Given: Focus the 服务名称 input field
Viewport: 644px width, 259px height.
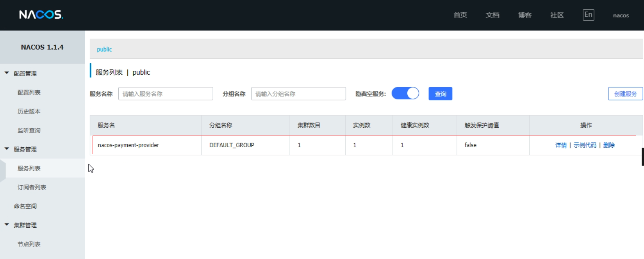Looking at the screenshot, I should tap(166, 94).
